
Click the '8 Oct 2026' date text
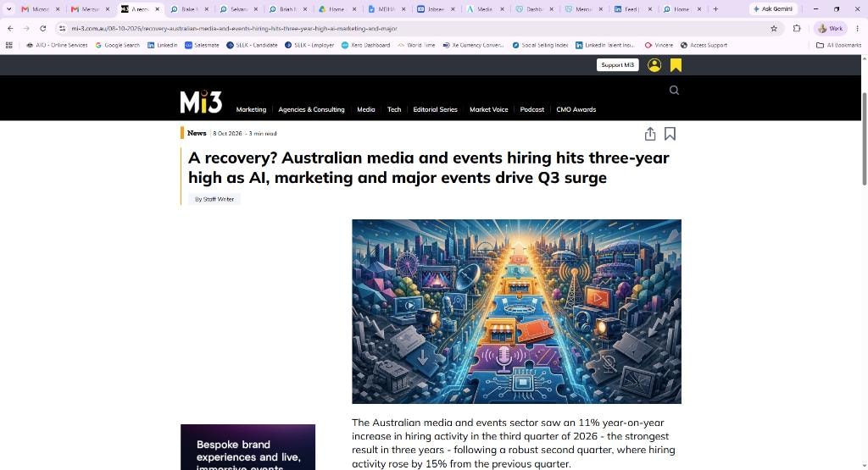[x=227, y=133]
